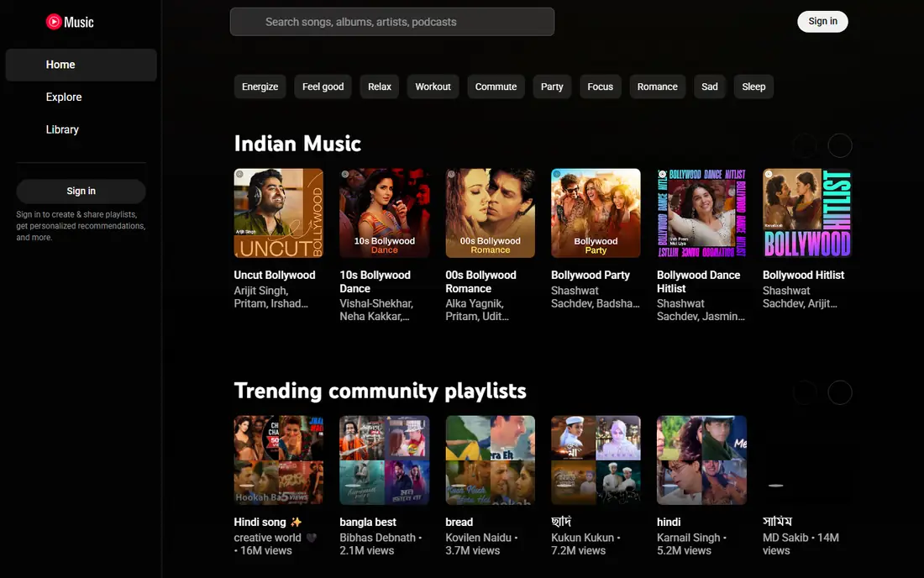Screen dimensions: 924x578
Task: Click the top-right Sign in button
Action: 822,21
